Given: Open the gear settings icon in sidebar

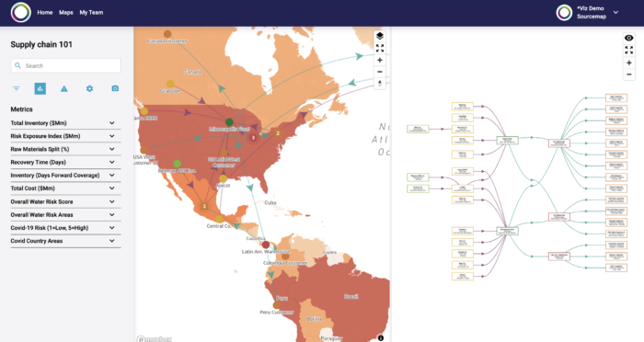Looking at the screenshot, I should [x=89, y=88].
